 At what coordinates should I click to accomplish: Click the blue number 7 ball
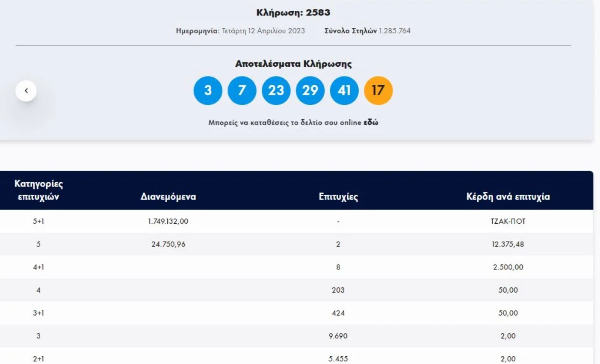[x=242, y=91]
